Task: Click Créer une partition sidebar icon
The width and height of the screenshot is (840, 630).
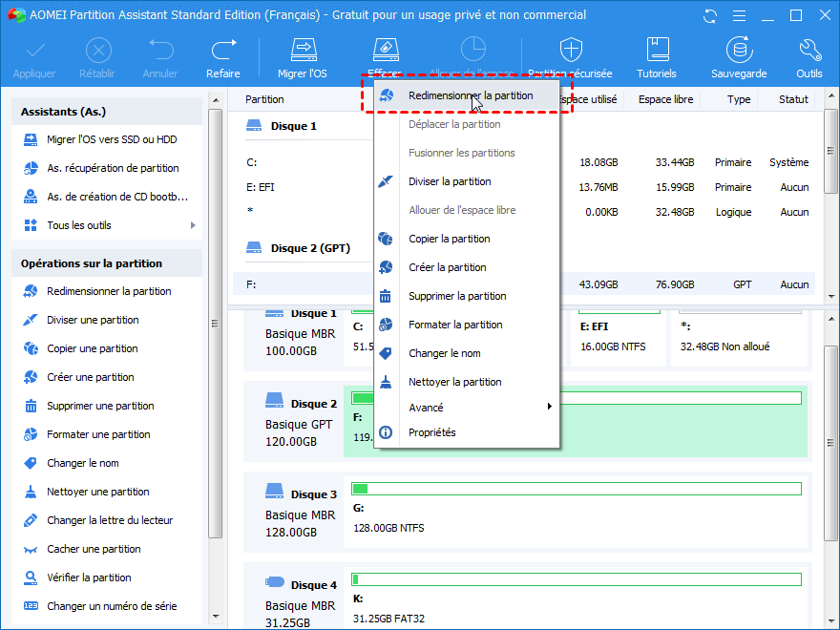Action: (31, 377)
